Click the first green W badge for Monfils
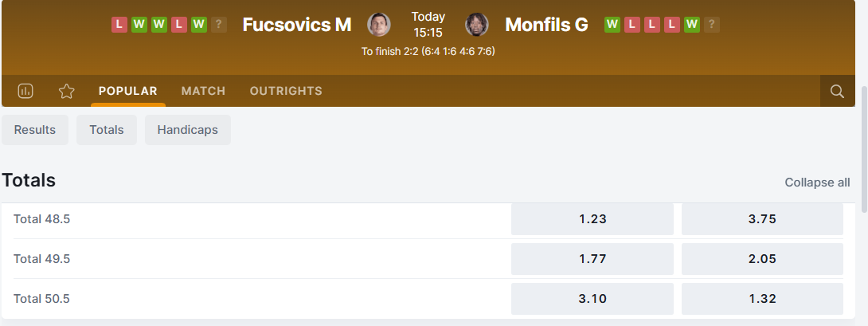868x326 pixels. click(x=612, y=25)
